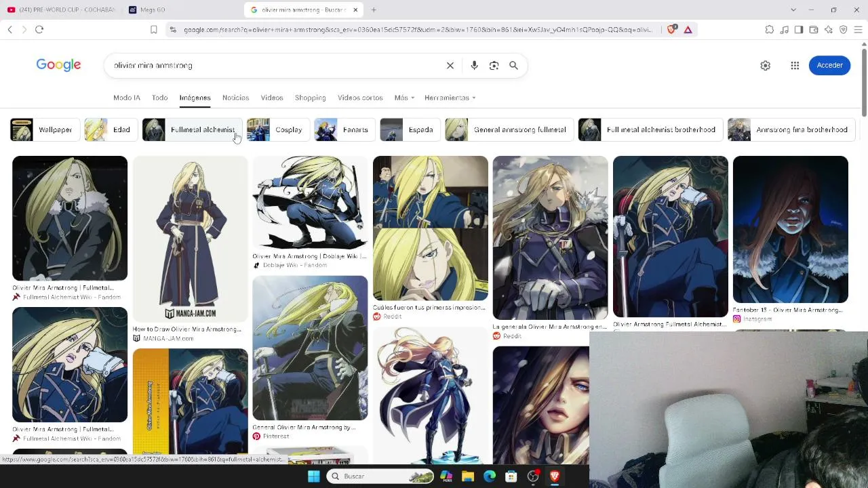Open Microsoft Edge from the taskbar
The image size is (868, 488).
tap(490, 476)
